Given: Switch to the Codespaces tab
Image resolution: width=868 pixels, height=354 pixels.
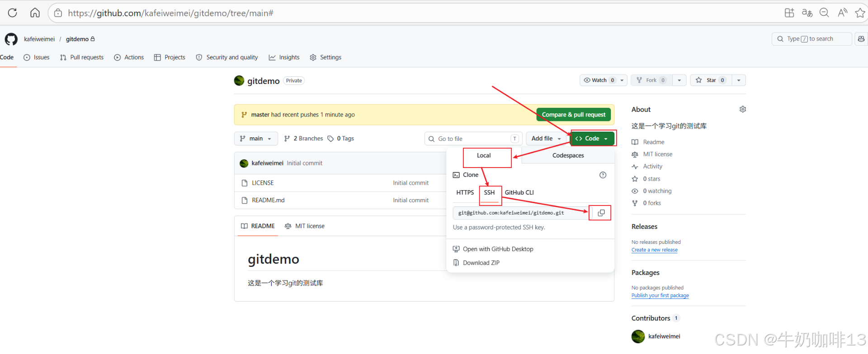Looking at the screenshot, I should click(x=568, y=155).
